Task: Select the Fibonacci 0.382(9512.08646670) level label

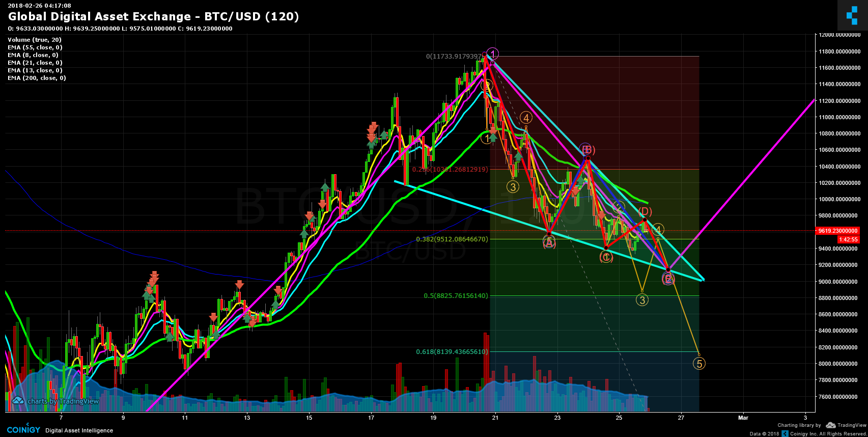Action: [x=452, y=239]
